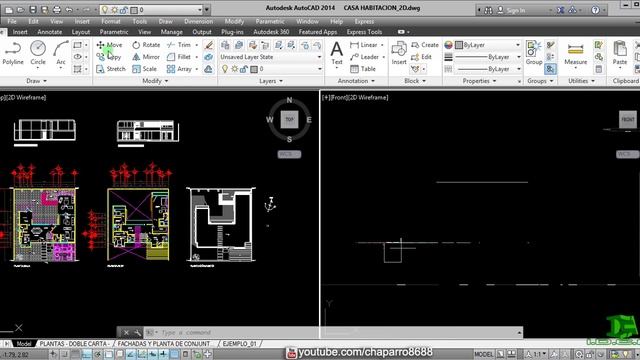Click the Insert block icon
Image resolution: width=640 pixels, height=360 pixels.
coord(399,53)
